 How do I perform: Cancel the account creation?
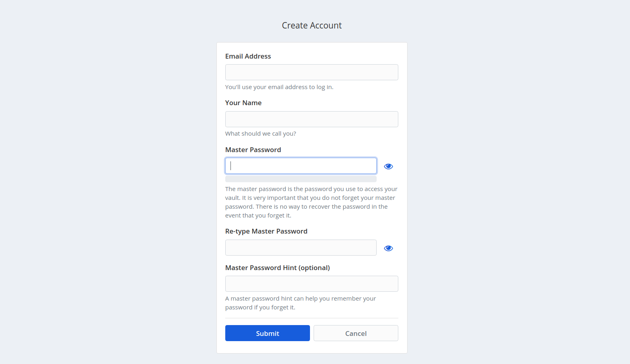(356, 333)
